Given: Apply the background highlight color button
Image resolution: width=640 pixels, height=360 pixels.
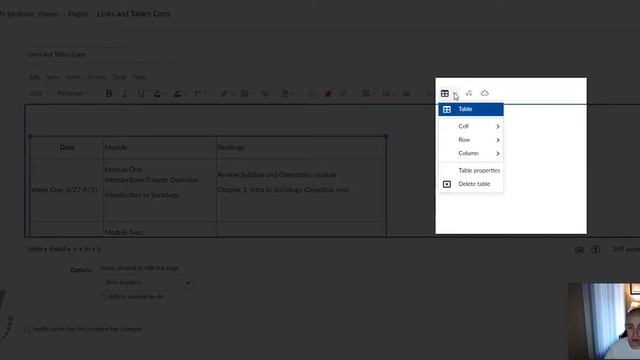Looking at the screenshot, I should point(178,93).
